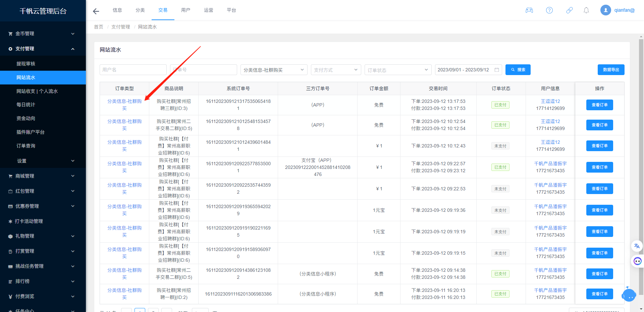Open the chat robot floating icon
Image resolution: width=644 pixels, height=312 pixels.
point(637,261)
